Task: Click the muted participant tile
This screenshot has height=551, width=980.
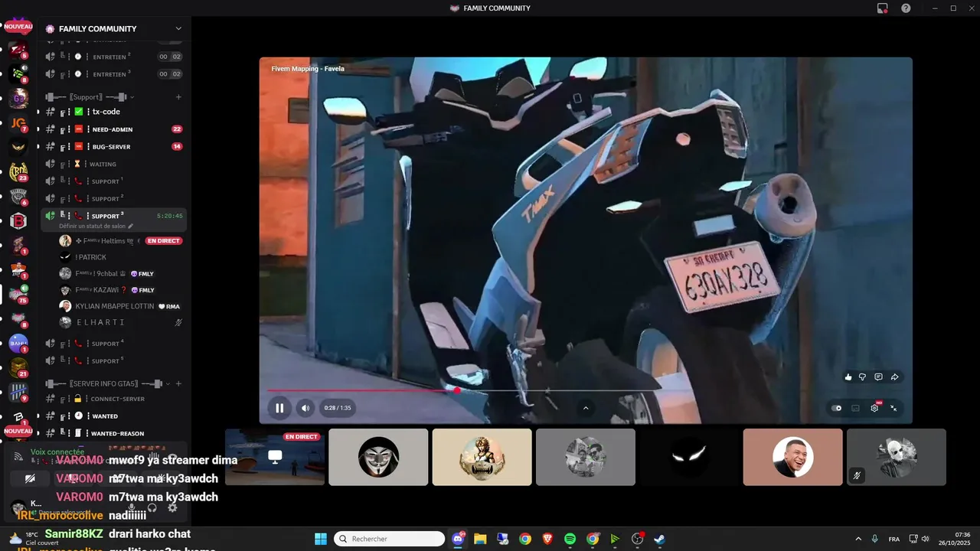Action: click(897, 457)
